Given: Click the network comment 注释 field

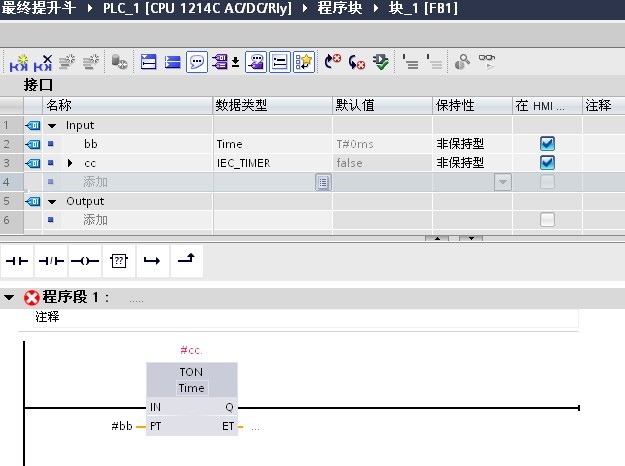Looking at the screenshot, I should [306, 318].
